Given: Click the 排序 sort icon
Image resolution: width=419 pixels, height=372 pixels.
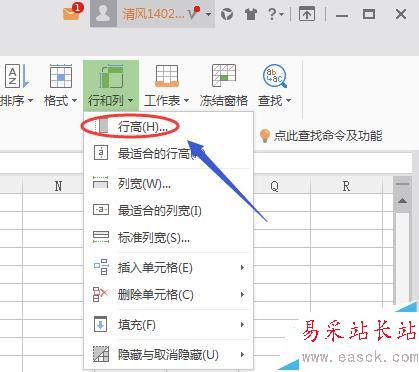Looking at the screenshot, I should point(17,76).
